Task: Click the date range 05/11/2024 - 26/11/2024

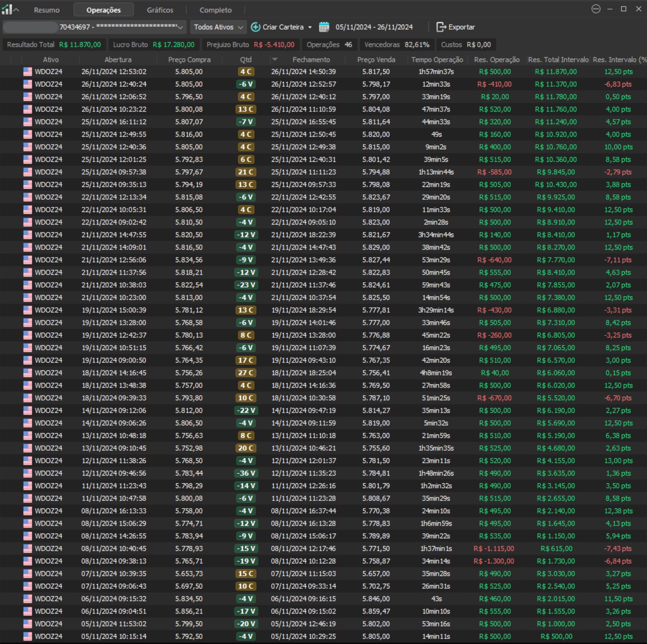Action: tap(374, 27)
